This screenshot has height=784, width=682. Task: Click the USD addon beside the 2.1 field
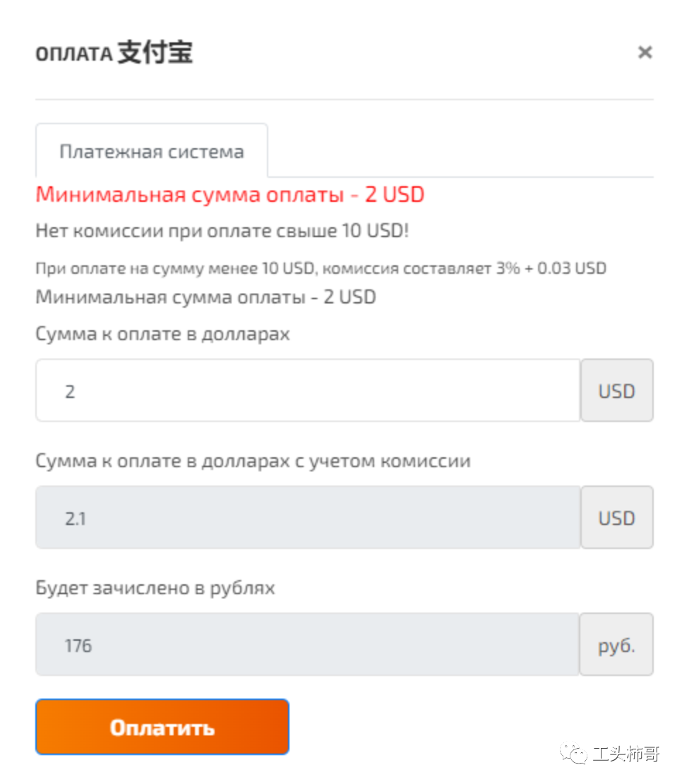[x=616, y=518]
